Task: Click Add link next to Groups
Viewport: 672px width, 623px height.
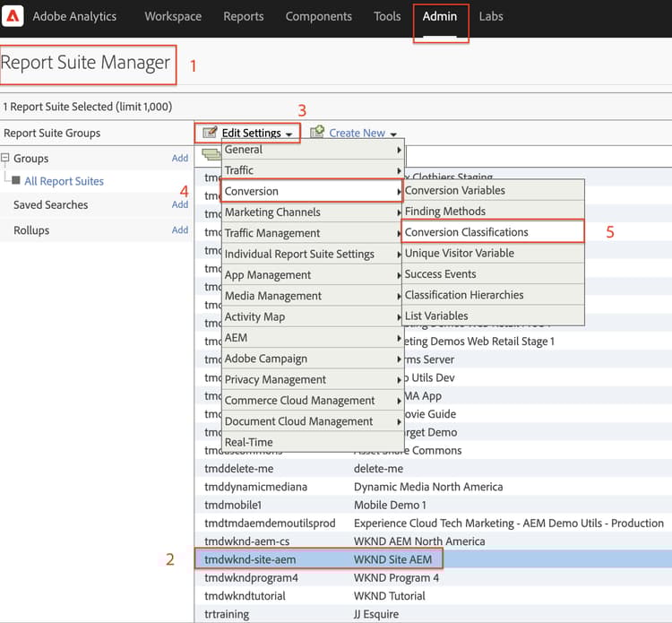Action: point(180,159)
